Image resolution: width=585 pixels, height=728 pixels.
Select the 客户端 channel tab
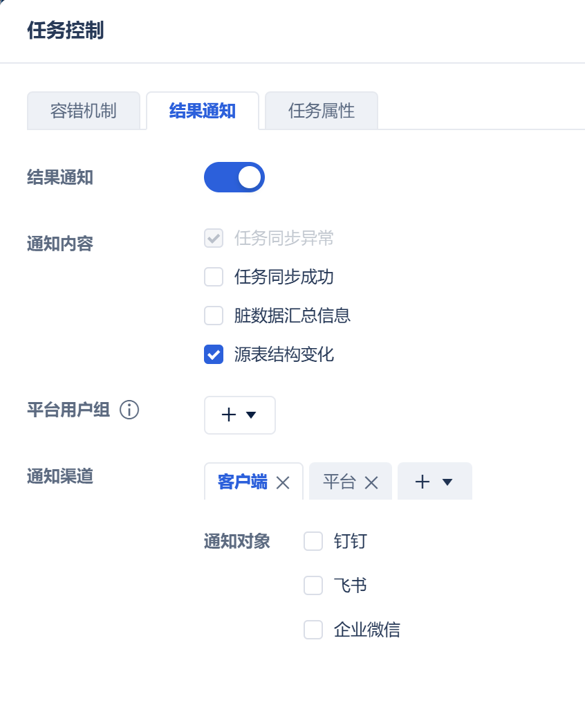pos(242,482)
